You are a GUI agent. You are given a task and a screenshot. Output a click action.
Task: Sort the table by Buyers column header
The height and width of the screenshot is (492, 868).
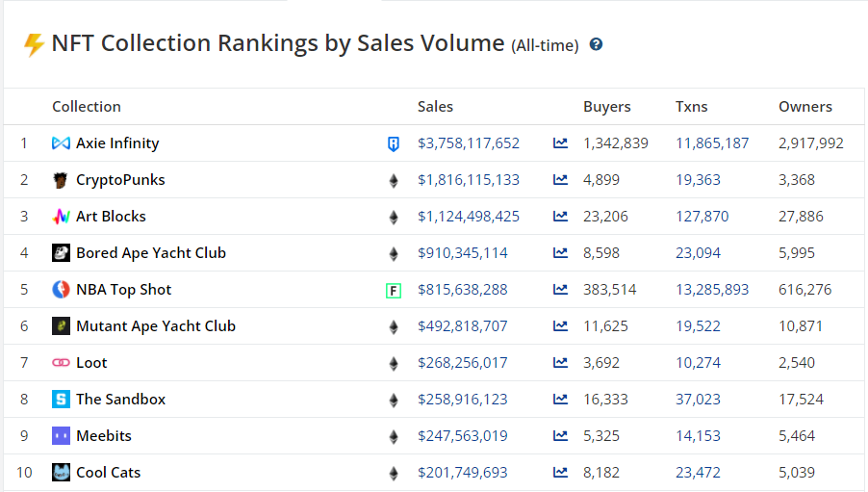[x=606, y=107]
